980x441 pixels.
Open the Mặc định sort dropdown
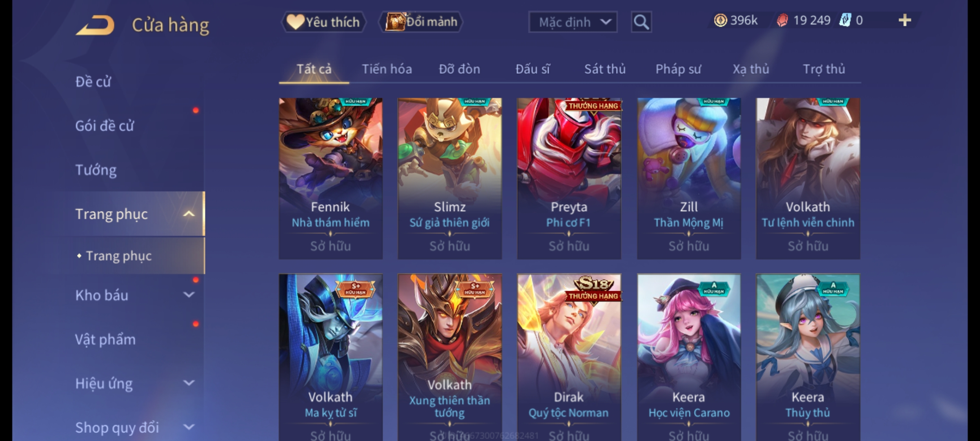point(572,22)
